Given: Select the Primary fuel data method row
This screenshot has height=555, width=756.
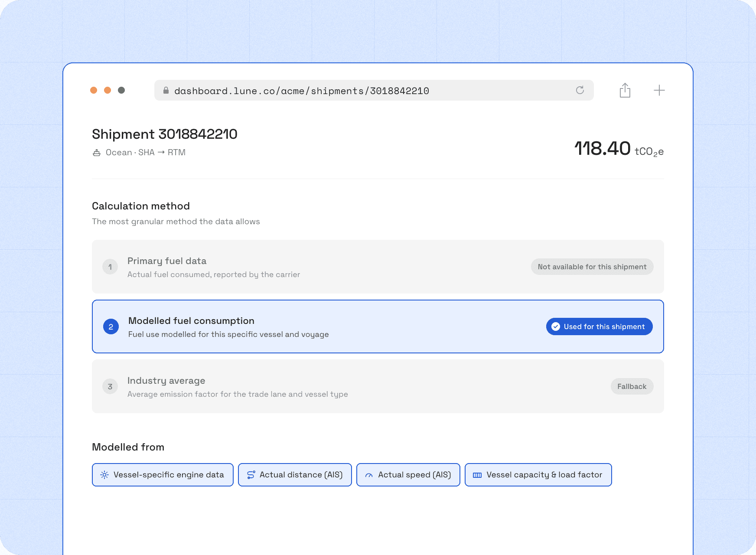Looking at the screenshot, I should click(378, 267).
